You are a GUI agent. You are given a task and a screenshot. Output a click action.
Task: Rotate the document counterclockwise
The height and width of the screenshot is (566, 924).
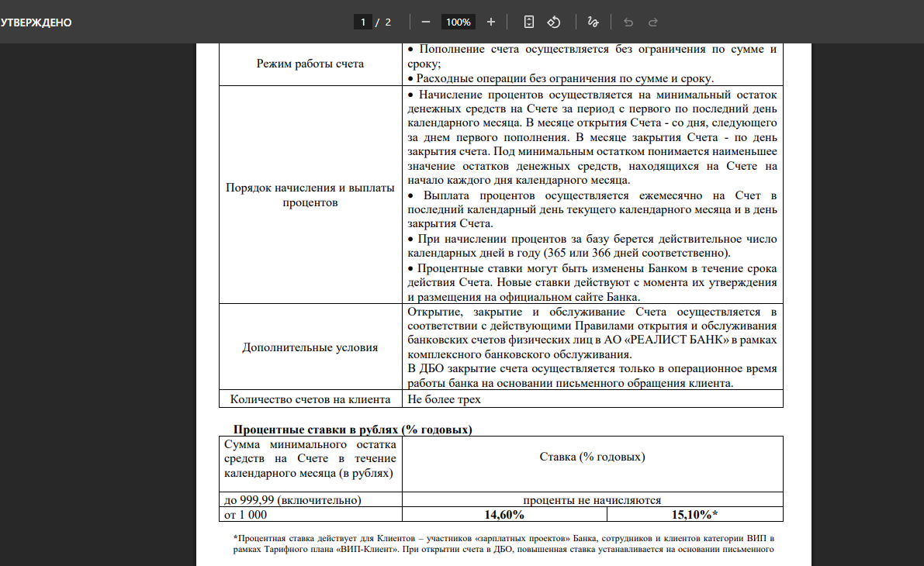(x=554, y=22)
